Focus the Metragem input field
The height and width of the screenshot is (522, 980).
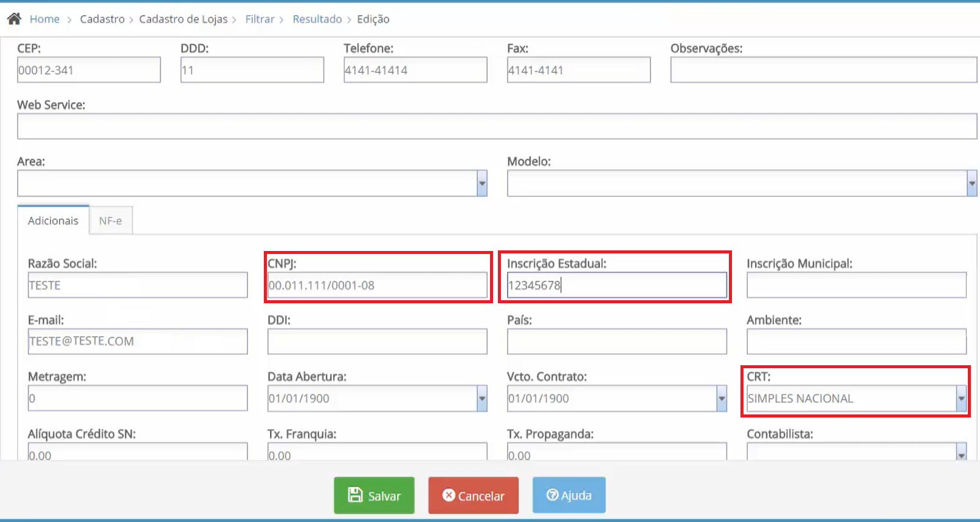coord(137,398)
